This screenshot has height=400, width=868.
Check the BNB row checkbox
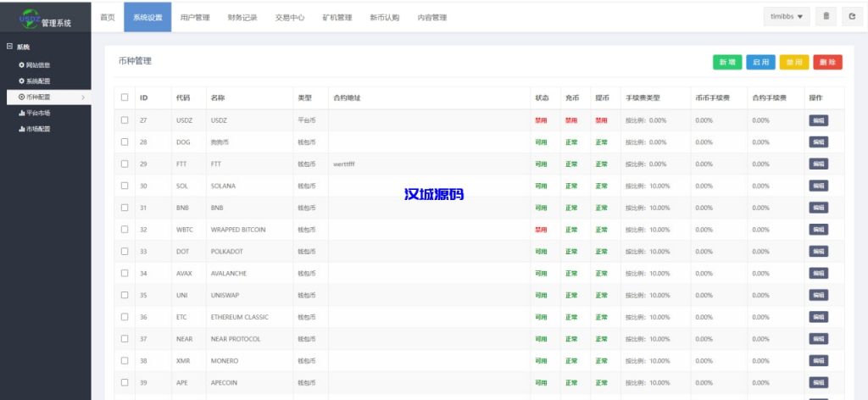[125, 208]
